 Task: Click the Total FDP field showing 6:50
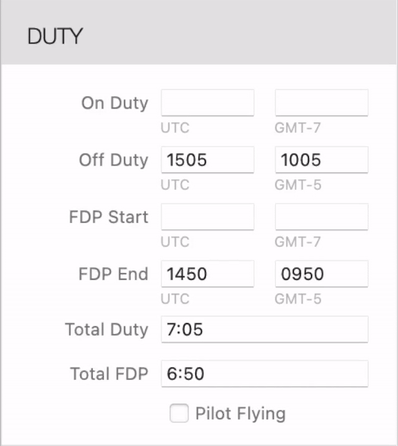(265, 374)
